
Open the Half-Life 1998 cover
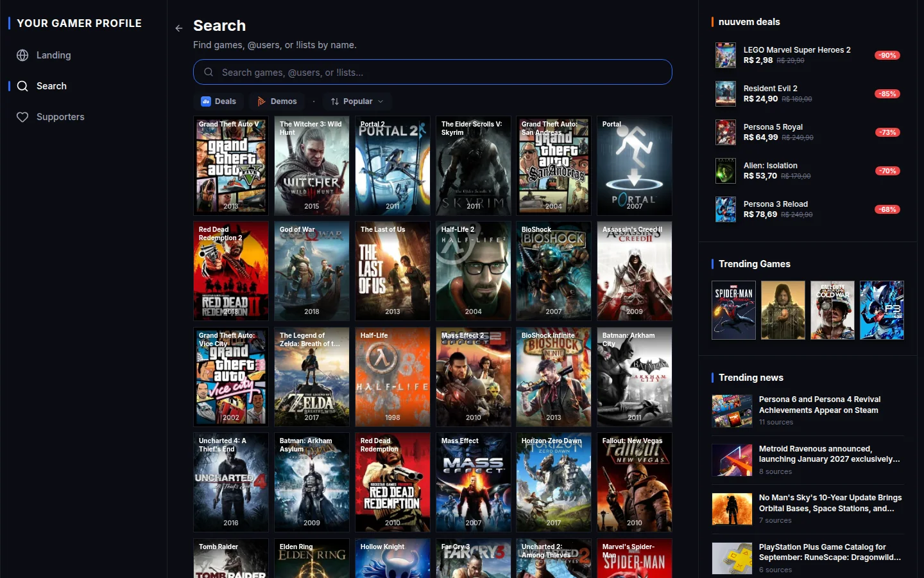[393, 377]
